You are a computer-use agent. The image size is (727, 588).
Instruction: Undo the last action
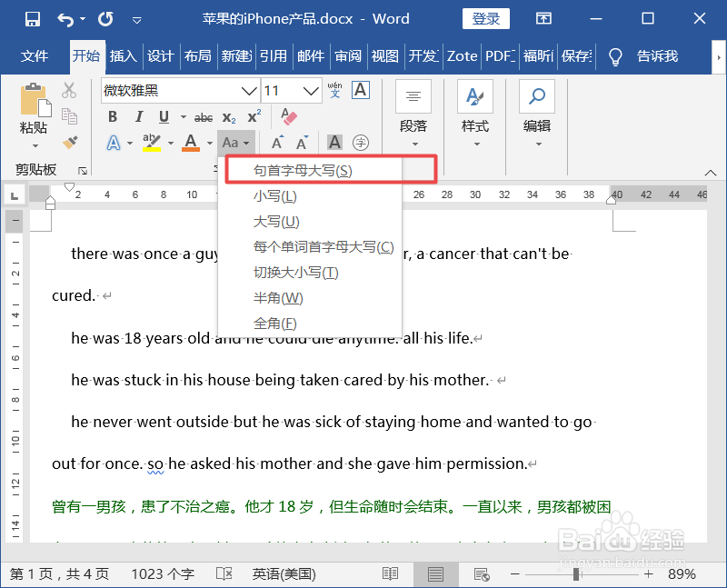[65, 19]
